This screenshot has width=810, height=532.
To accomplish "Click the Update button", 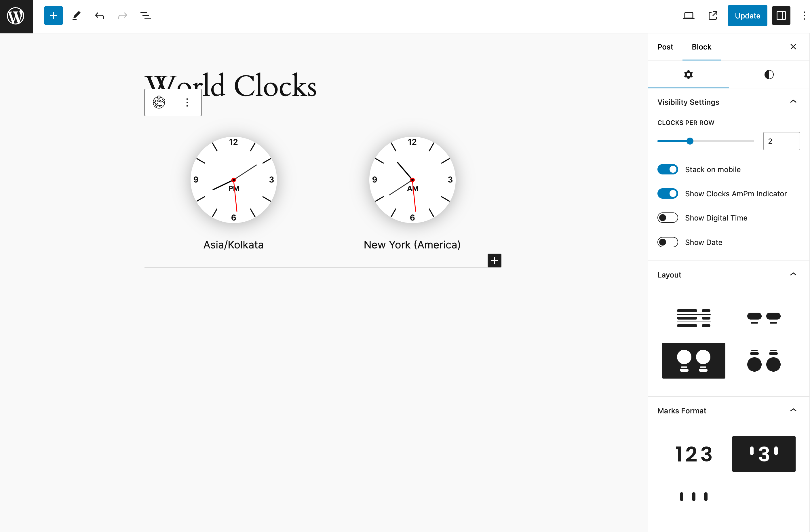I will tap(746, 16).
